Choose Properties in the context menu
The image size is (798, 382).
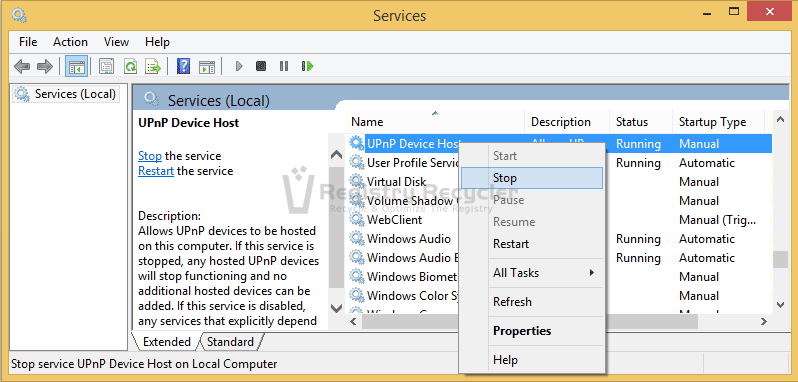pos(532,331)
